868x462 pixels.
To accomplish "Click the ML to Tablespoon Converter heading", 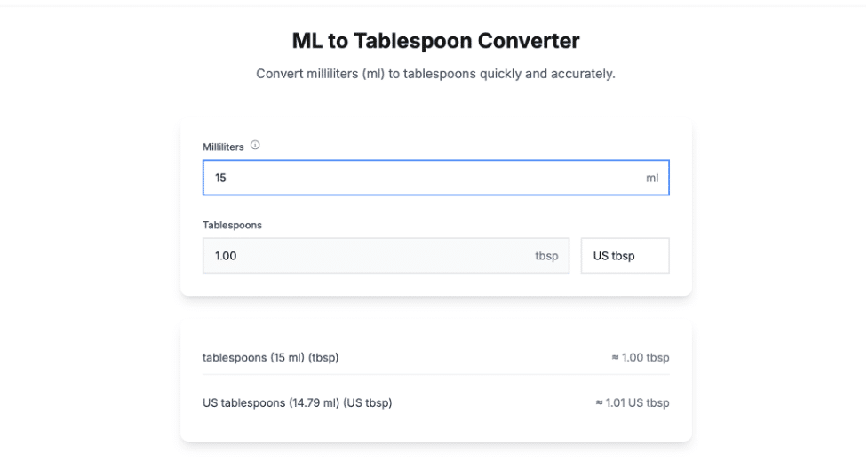I will 435,41.
